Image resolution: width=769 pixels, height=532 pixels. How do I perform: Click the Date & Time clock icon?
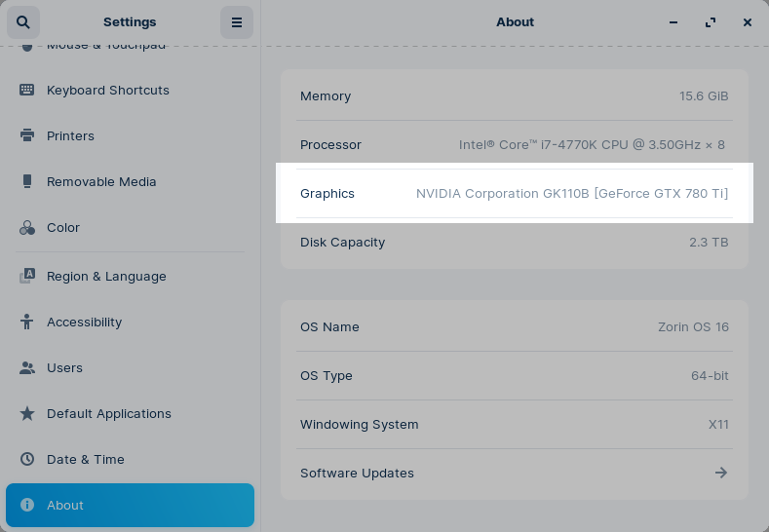tap(27, 459)
